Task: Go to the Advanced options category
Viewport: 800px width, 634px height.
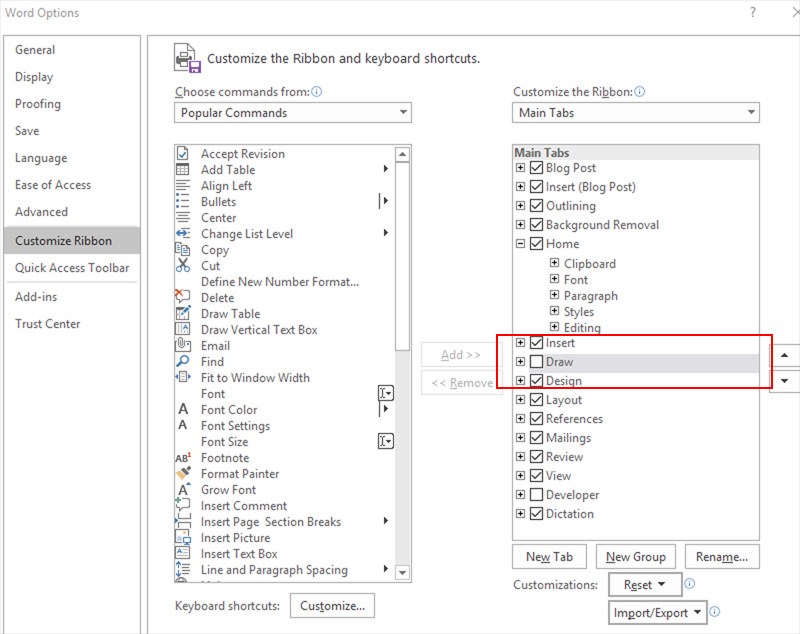Action: 42,212
